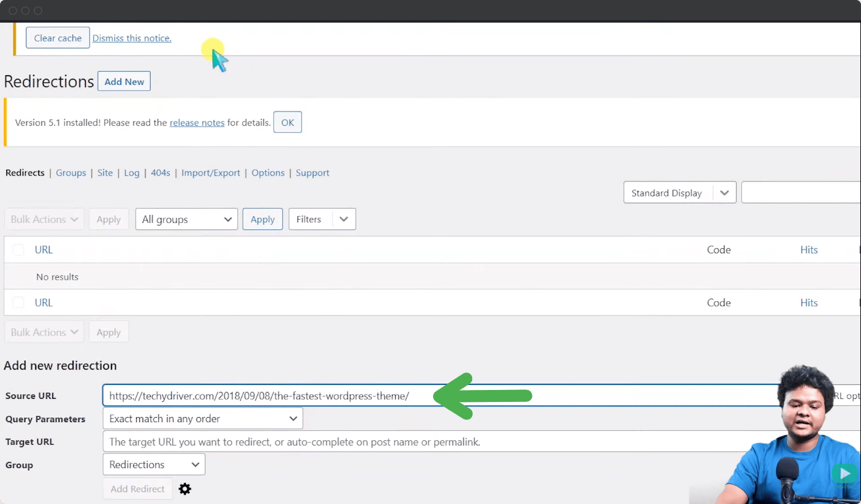Expand the Standard Display chevron

[724, 193]
